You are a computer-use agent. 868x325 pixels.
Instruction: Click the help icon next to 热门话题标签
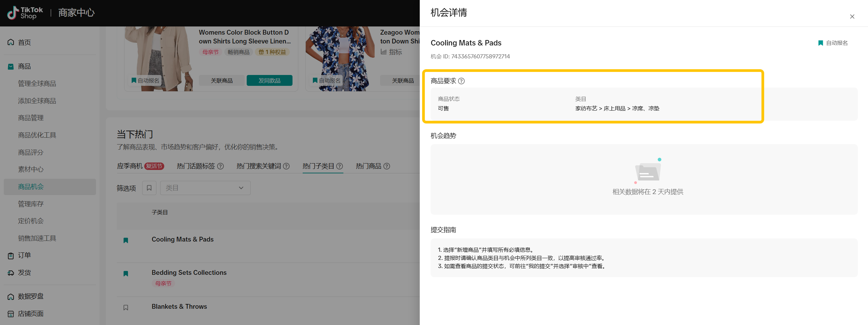click(221, 166)
